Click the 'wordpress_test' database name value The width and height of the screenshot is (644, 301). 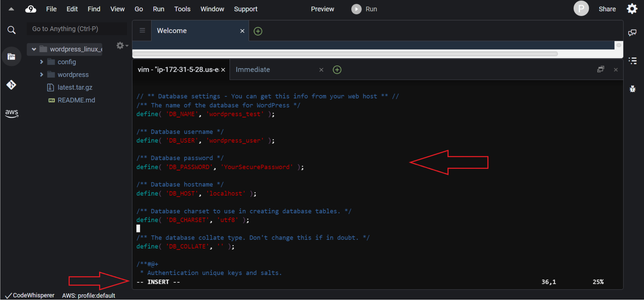pos(235,114)
